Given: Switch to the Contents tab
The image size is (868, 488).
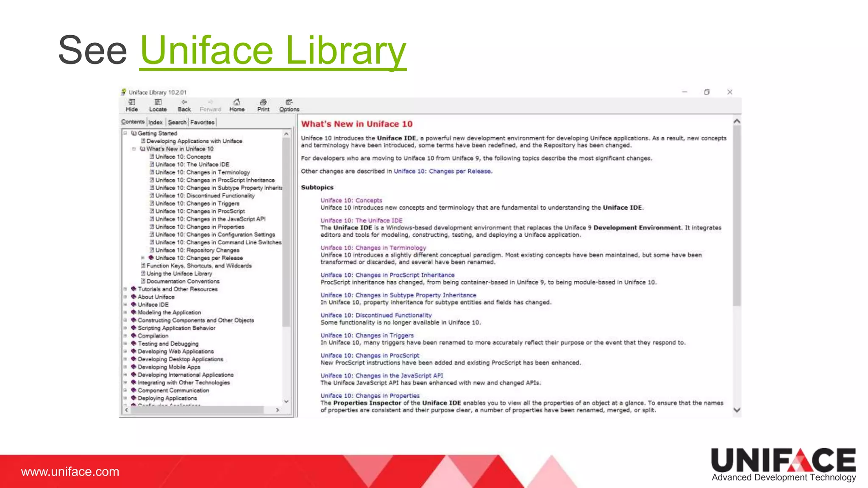Looking at the screenshot, I should (x=133, y=122).
